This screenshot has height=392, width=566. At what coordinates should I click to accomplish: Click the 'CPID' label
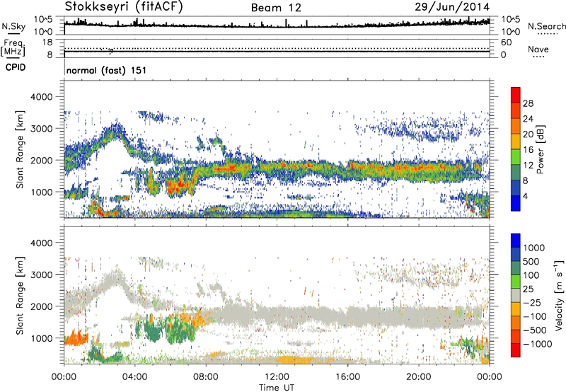pos(16,67)
